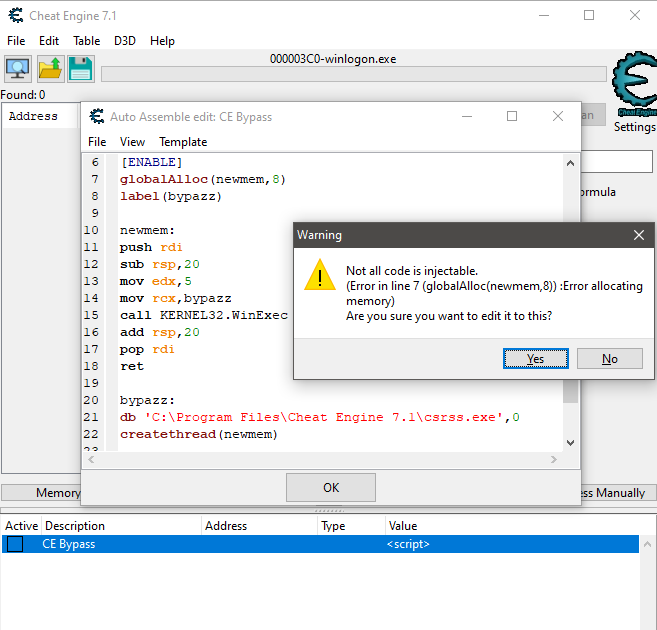Click line 6 [ENABLE] in the script
657x630 pixels.
point(152,162)
